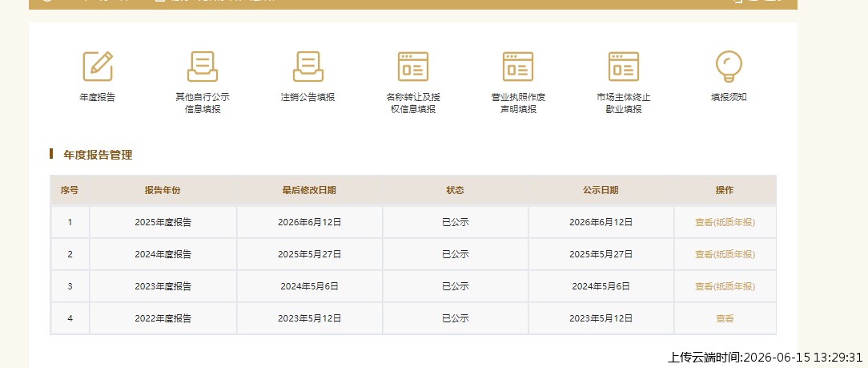Click last-modified date 2024年5月6日

pos(309,286)
